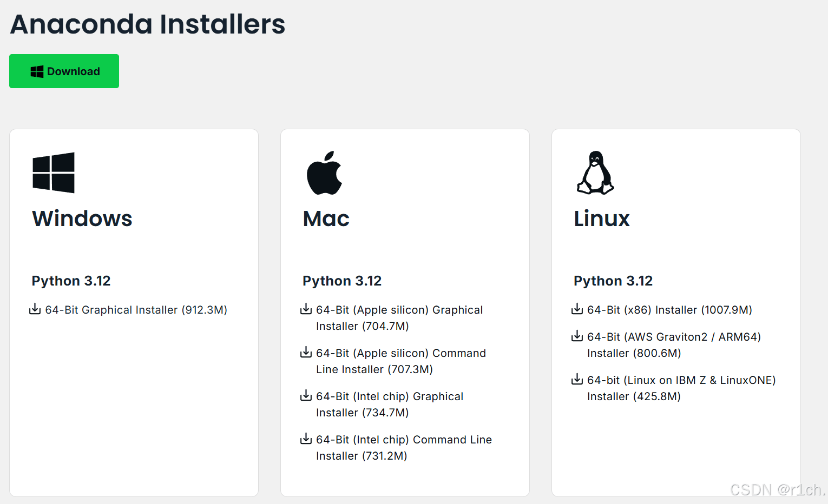
Task: Click download icon for Linux x86 Installer
Action: (577, 309)
